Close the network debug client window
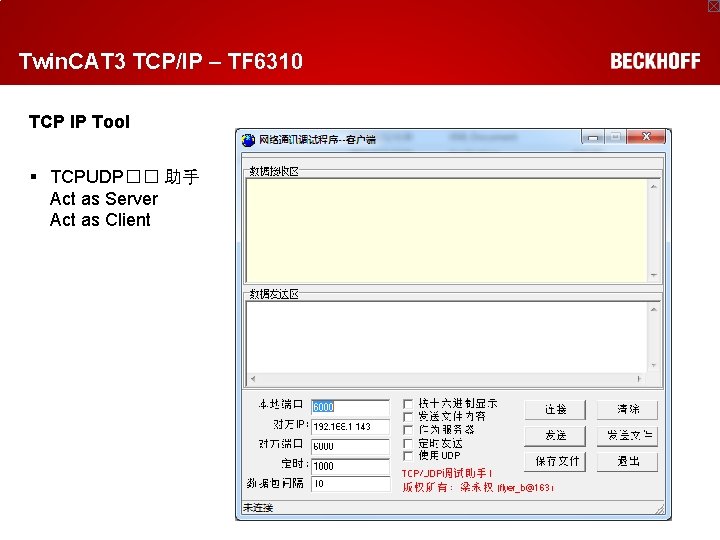Screen dimensions: 720x540 tap(646, 137)
